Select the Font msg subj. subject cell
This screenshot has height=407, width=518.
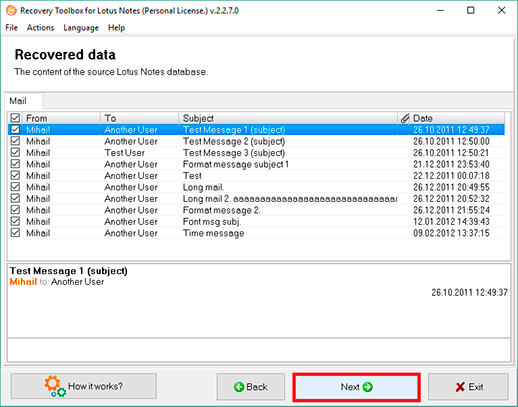point(212,222)
